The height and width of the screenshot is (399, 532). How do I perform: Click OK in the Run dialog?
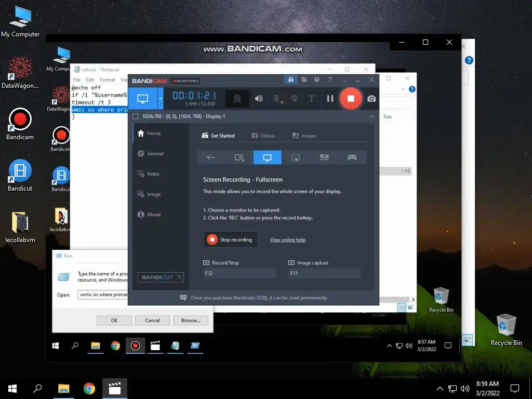[114, 320]
